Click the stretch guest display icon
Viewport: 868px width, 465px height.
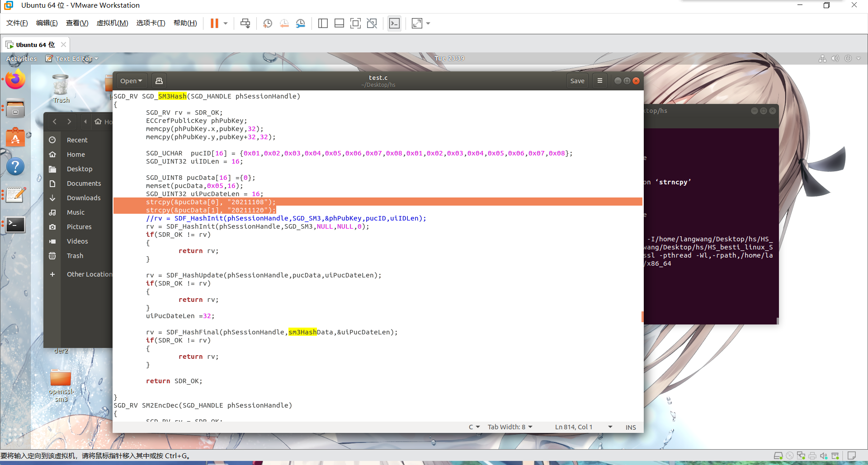tap(417, 23)
